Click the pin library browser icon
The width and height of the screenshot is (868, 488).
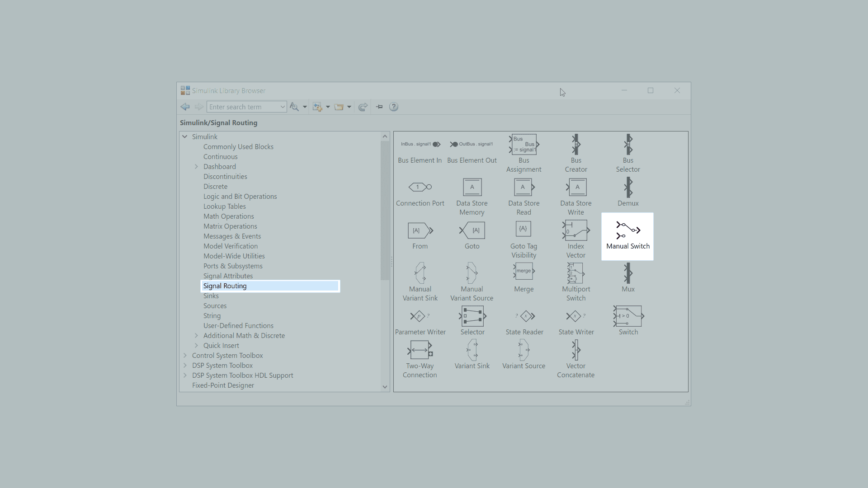click(x=379, y=107)
